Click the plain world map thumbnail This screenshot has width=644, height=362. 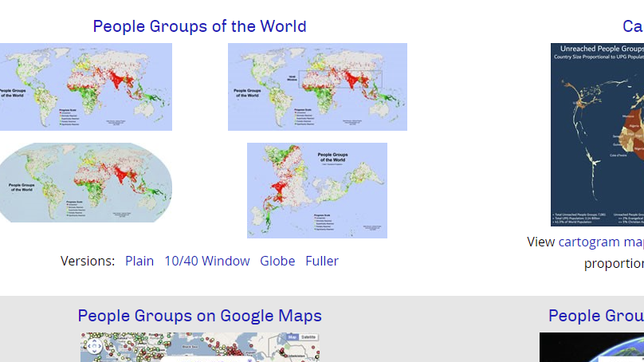tap(86, 87)
